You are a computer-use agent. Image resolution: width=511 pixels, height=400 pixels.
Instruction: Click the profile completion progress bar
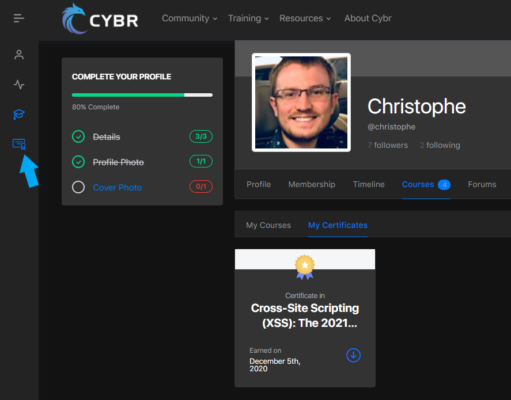pos(142,95)
